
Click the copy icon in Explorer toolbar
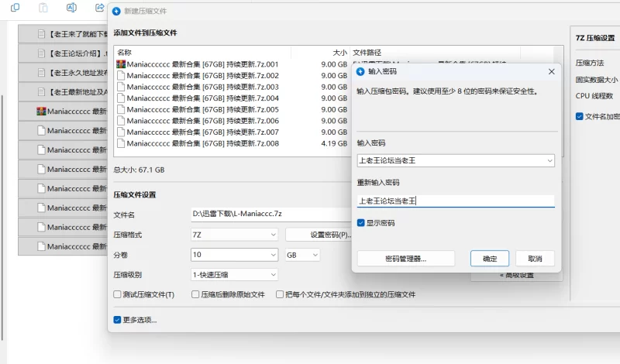(x=15, y=8)
